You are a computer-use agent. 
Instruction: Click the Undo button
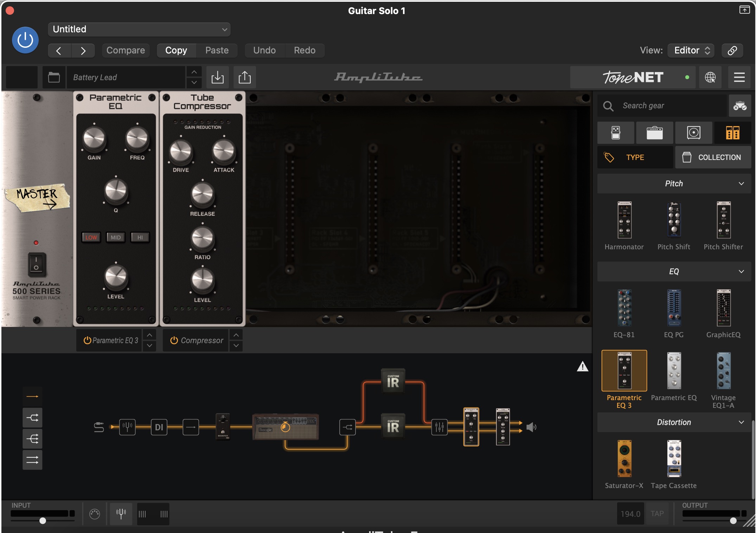[264, 51]
